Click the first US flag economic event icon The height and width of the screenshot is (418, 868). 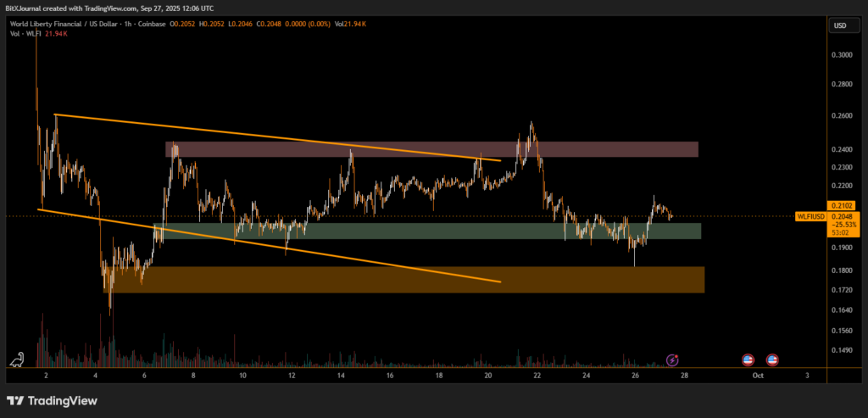point(748,359)
